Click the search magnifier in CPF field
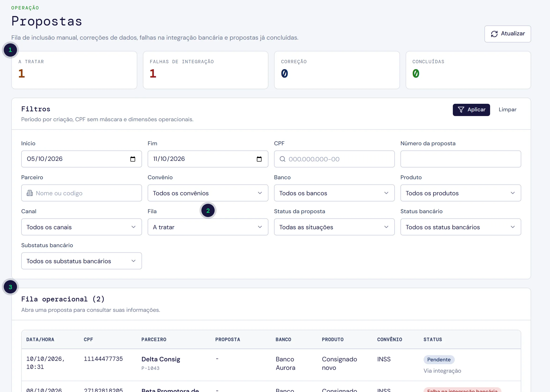 click(282, 159)
